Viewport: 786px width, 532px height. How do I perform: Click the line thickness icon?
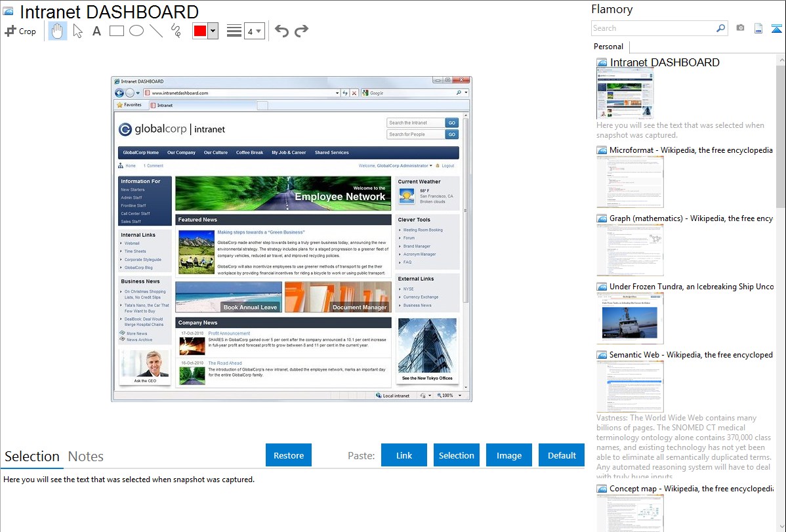(234, 31)
